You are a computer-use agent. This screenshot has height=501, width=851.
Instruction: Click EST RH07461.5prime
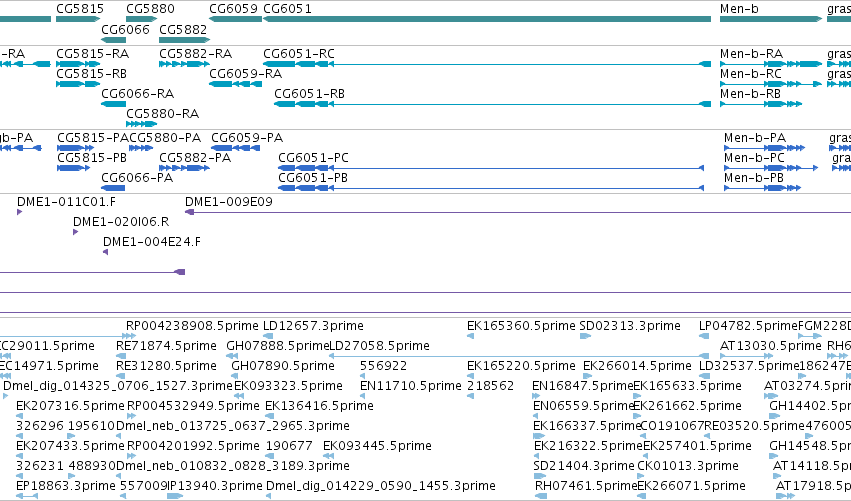586,486
